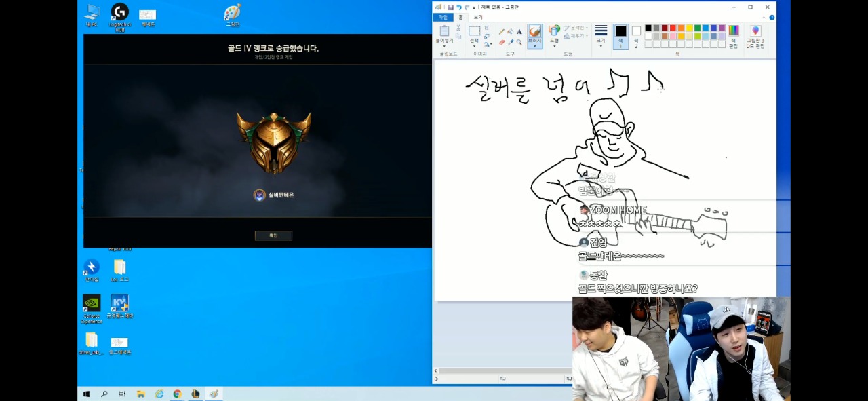The width and height of the screenshot is (868, 401).
Task: Pick the green swatch in the Paint palette
Action: (697, 28)
